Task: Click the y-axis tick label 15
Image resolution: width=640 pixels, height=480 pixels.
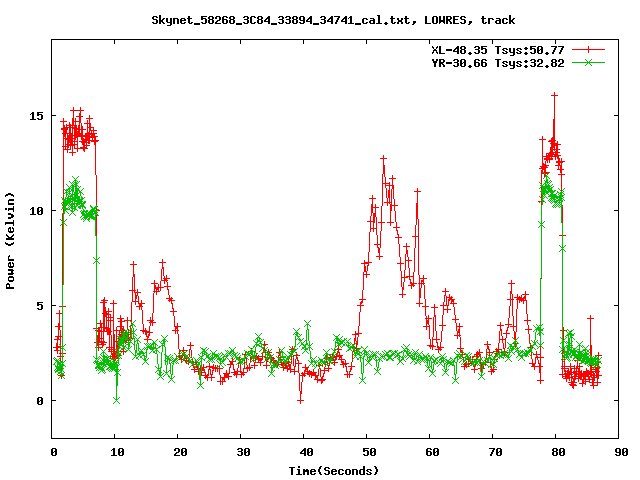Action: pos(36,116)
